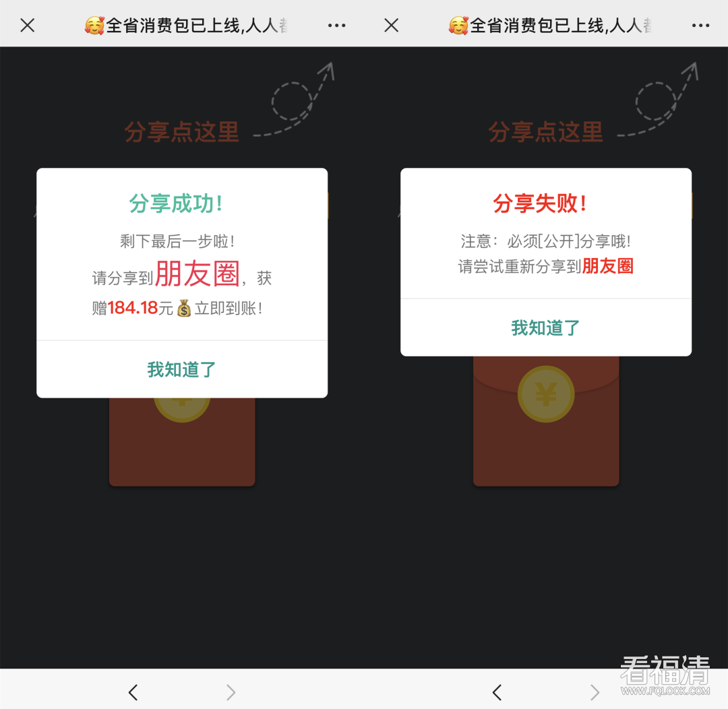Click the money bag emoji in the left dialog
Screen dimensions: 728x709
point(184,308)
